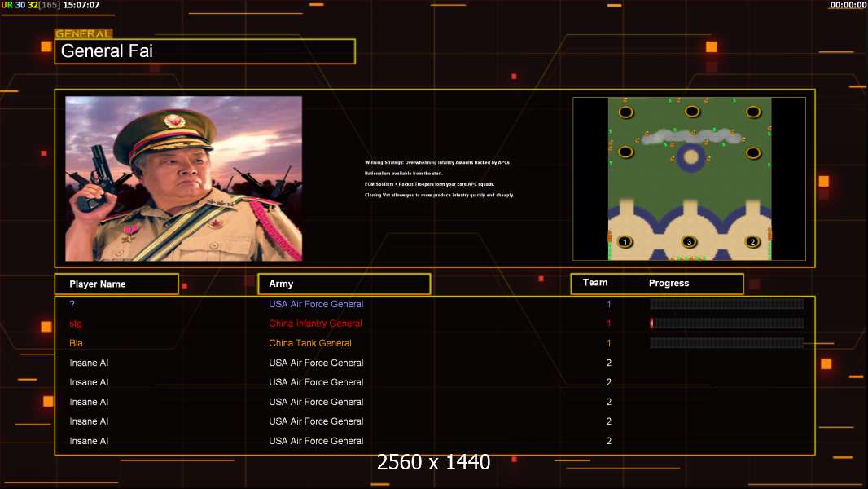This screenshot has width=868, height=489.
Task: Select the player named stg
Action: [76, 324]
